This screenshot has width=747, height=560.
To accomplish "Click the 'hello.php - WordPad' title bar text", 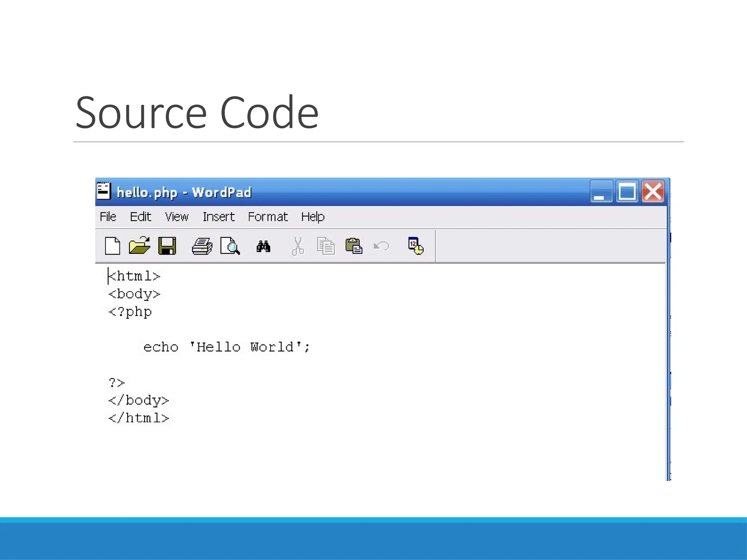I will click(184, 192).
